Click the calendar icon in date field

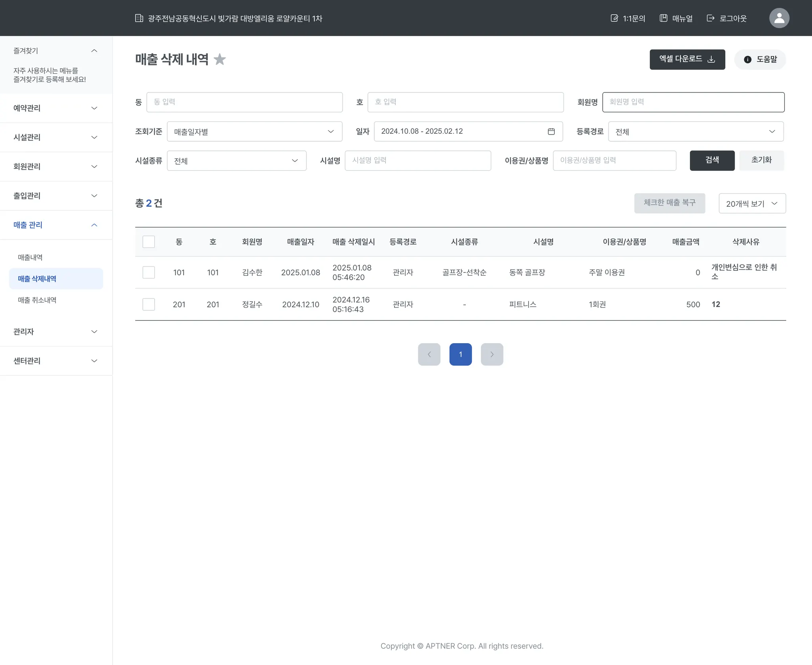coord(551,131)
